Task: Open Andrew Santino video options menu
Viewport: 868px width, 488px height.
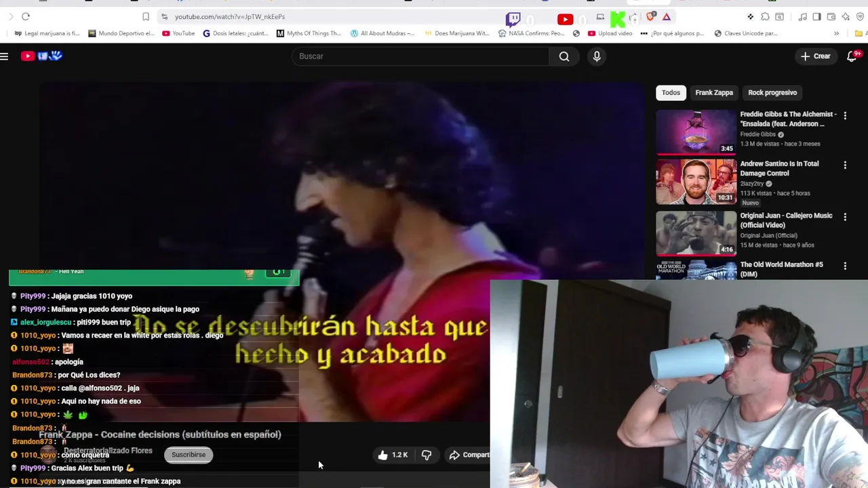Action: (x=845, y=165)
